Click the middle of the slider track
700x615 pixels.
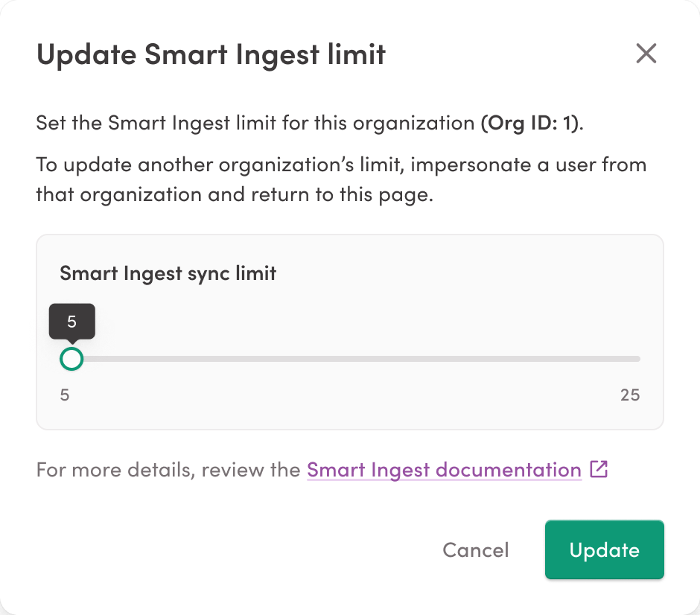click(350, 359)
